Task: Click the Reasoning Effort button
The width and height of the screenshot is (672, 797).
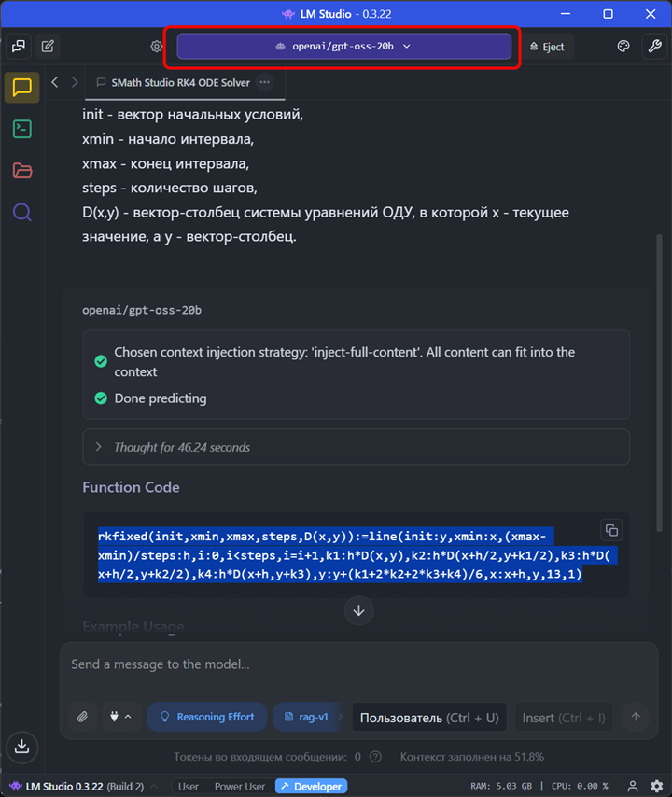Action: tap(206, 717)
